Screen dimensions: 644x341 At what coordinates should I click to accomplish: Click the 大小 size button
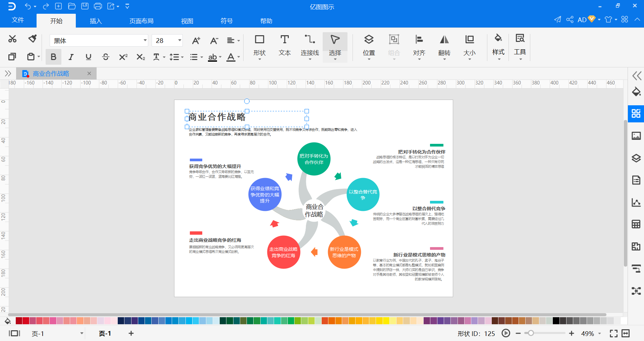[469, 47]
